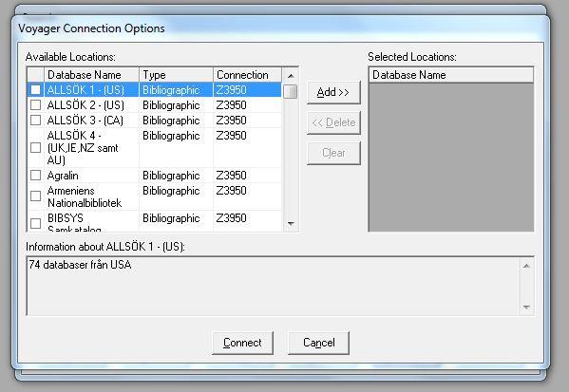The height and width of the screenshot is (392, 569).
Task: Click the locations list scroll-up arrow
Action: point(291,75)
